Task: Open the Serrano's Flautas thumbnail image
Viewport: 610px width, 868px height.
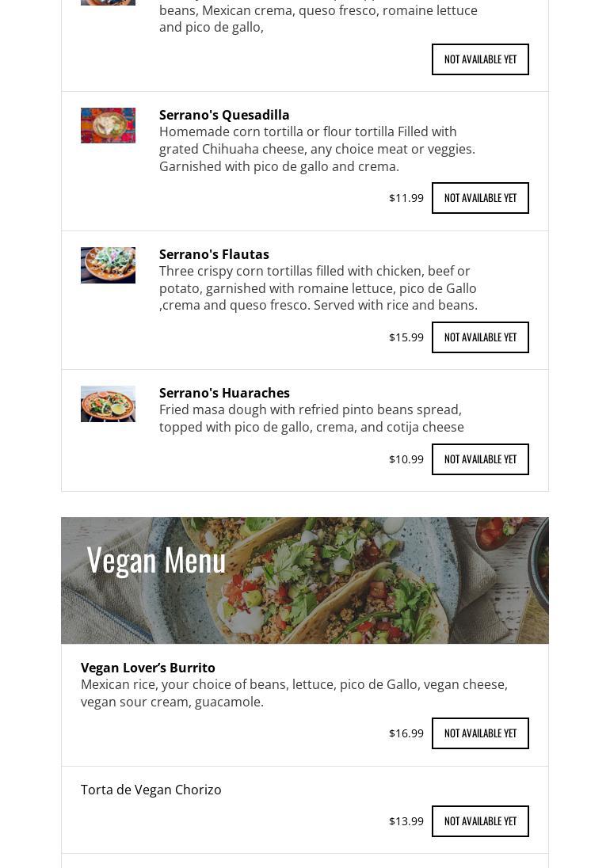Action: (108, 265)
